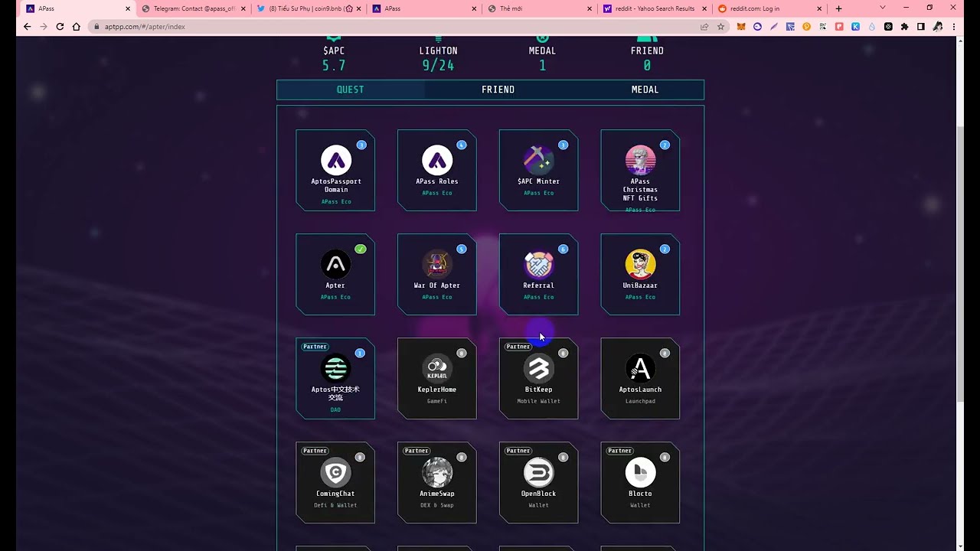Open the browser home page
The image size is (980, 551).
[76, 26]
